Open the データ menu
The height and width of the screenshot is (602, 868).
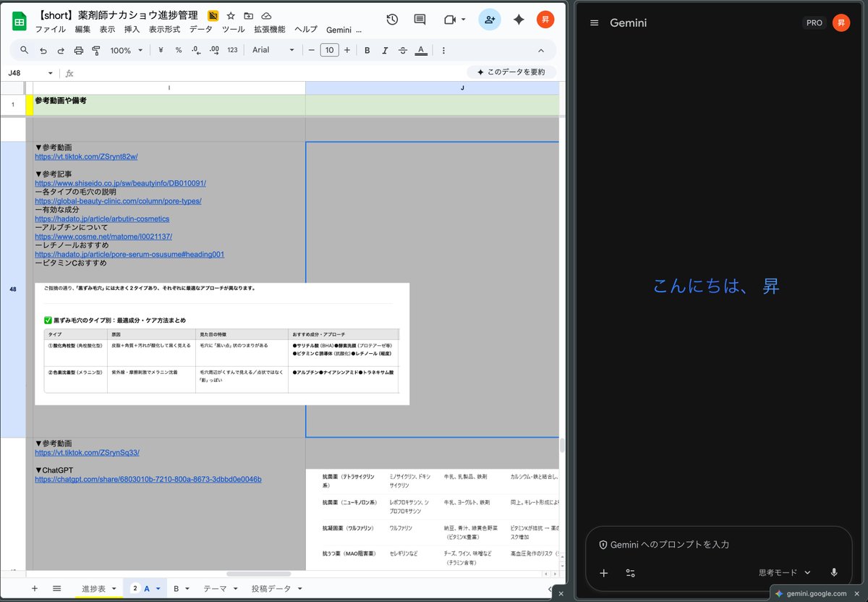201,30
